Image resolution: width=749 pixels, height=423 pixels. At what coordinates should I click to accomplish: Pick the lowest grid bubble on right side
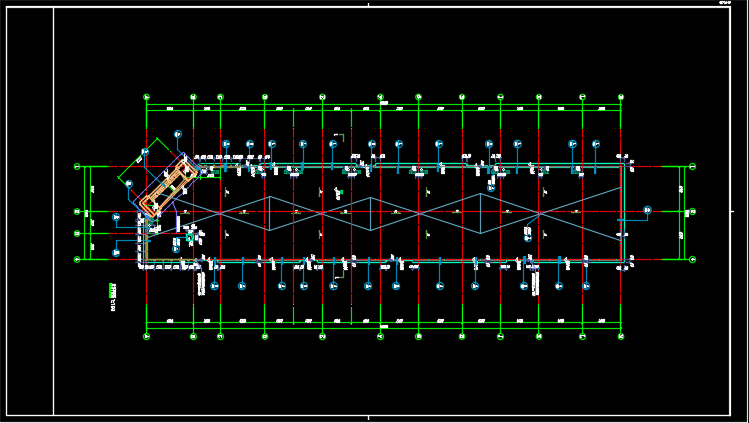(693, 259)
